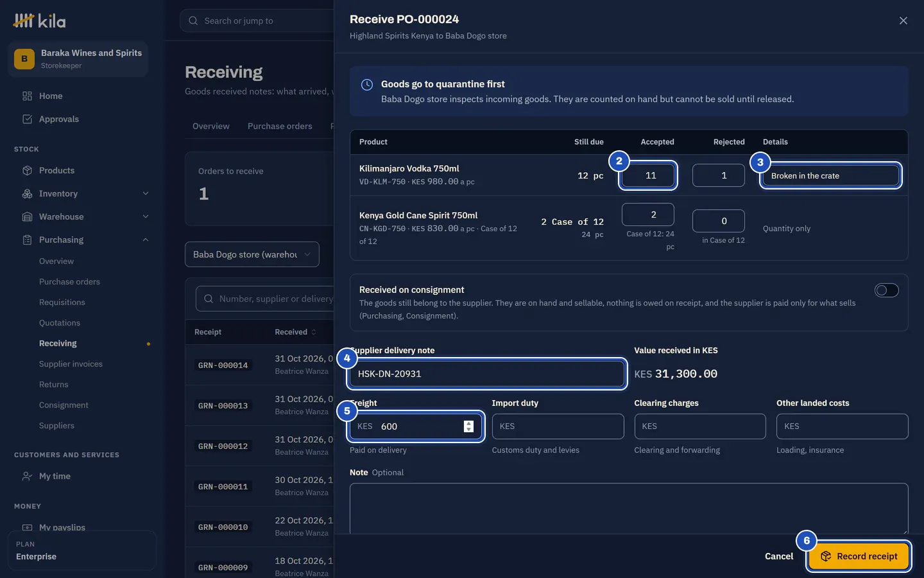This screenshot has width=924, height=578.
Task: Open the Baba Dogo store warehouse dropdown
Action: [252, 254]
